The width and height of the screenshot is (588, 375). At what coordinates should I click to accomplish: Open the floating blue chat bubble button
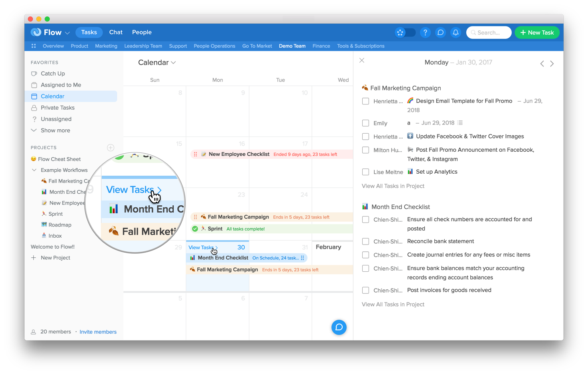339,327
